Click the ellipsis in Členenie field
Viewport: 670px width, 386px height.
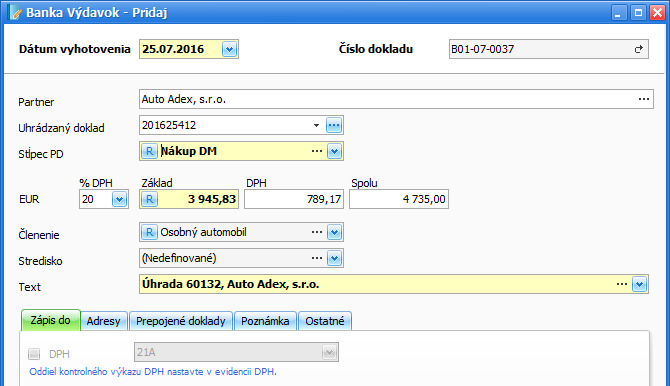[x=317, y=232]
